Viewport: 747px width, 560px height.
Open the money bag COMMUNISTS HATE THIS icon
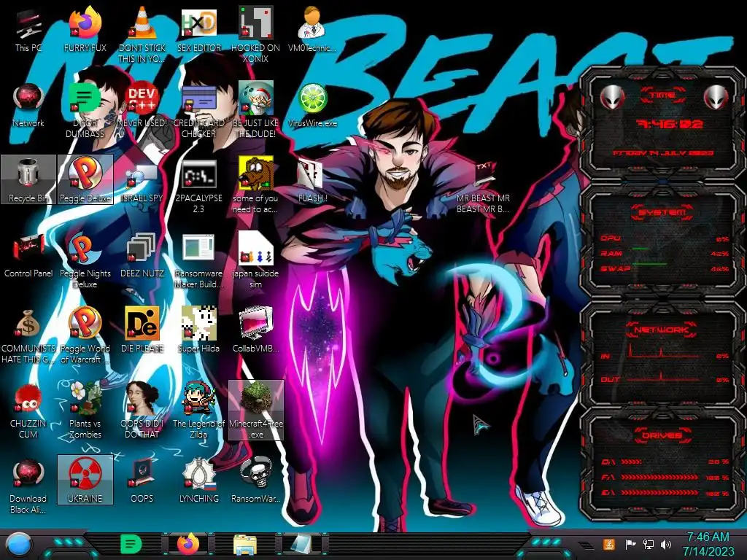(28, 335)
